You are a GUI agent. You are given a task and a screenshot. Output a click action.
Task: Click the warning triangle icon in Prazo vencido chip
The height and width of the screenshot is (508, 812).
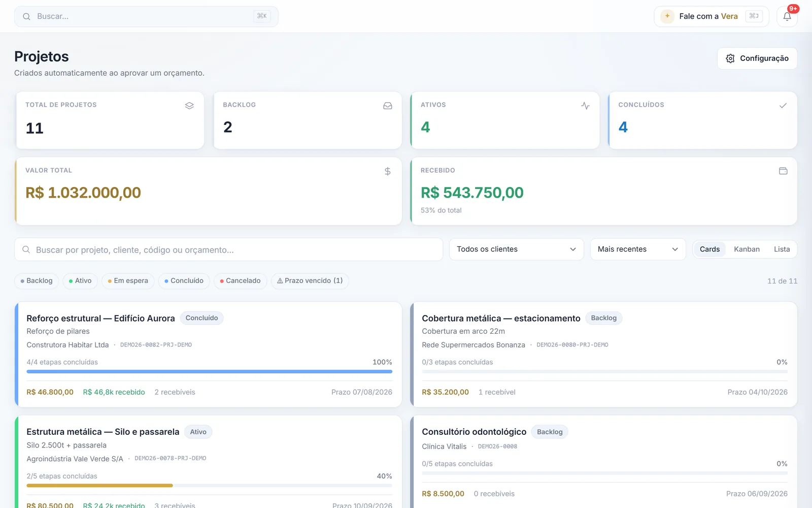(280, 281)
